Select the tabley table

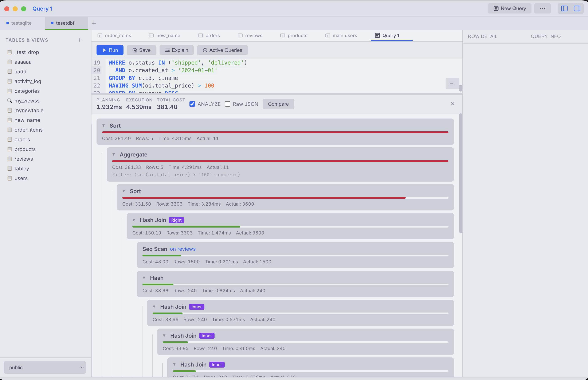pos(46,168)
